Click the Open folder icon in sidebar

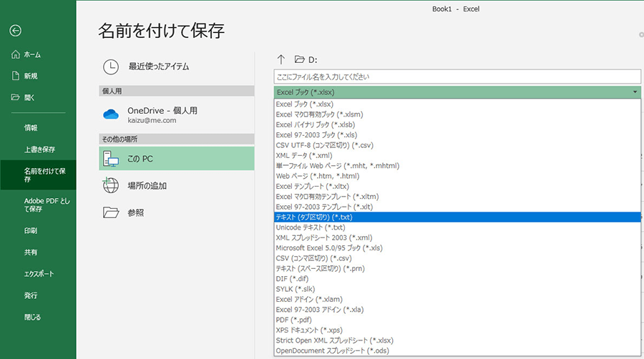point(16,97)
